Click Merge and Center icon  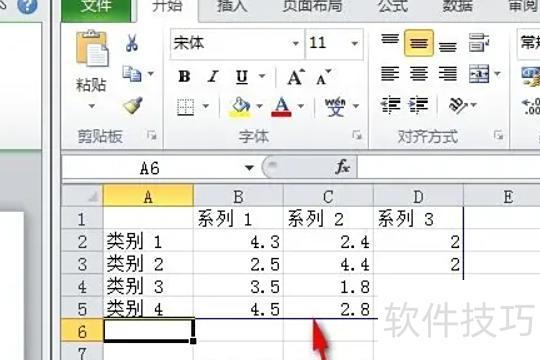click(479, 73)
